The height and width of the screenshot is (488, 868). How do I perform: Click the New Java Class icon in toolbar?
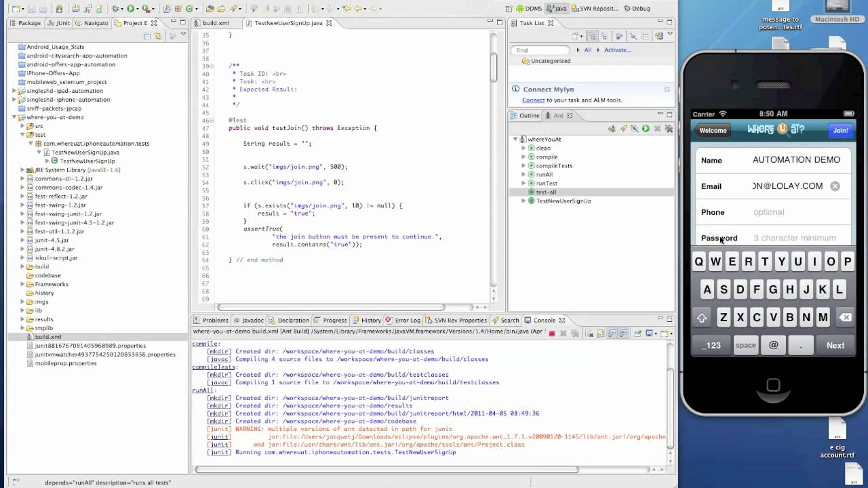pyautogui.click(x=189, y=9)
